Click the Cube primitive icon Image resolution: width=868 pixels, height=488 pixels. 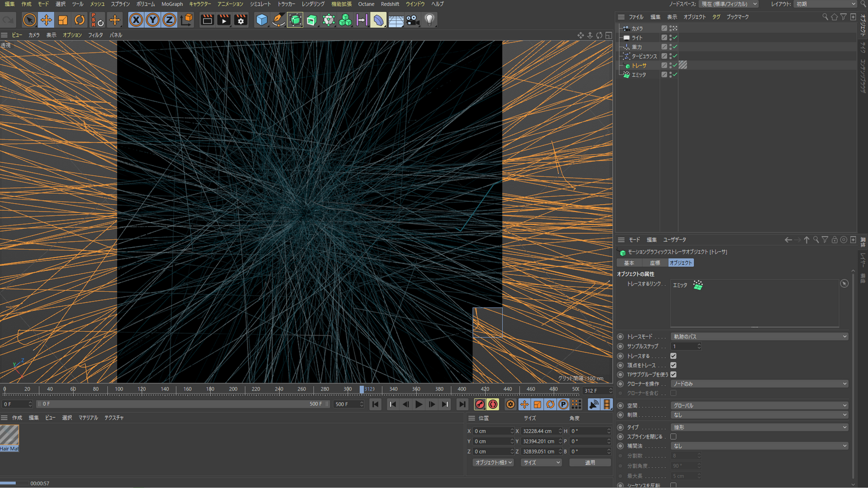(x=262, y=20)
